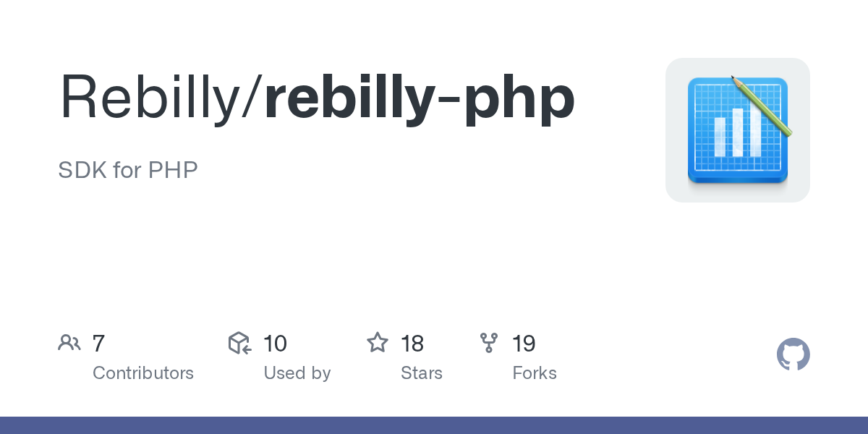Click the Stars star icon
Image resolution: width=868 pixels, height=434 pixels.
point(378,343)
